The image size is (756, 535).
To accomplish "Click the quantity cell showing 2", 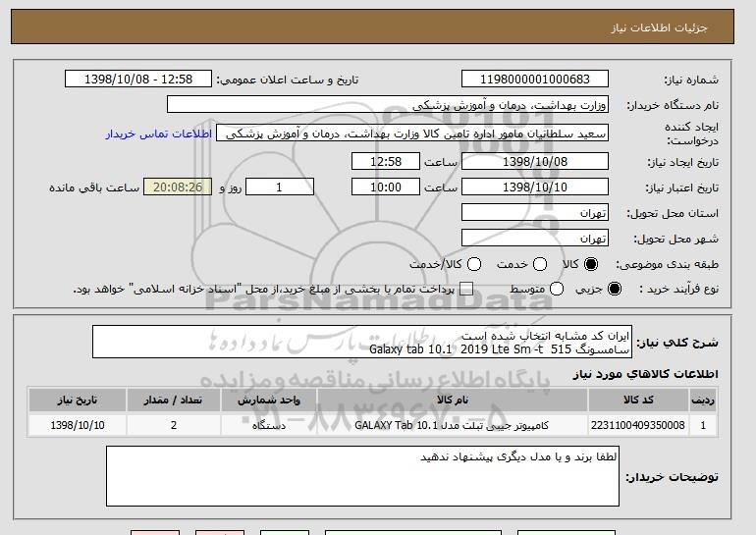I will [x=174, y=425].
